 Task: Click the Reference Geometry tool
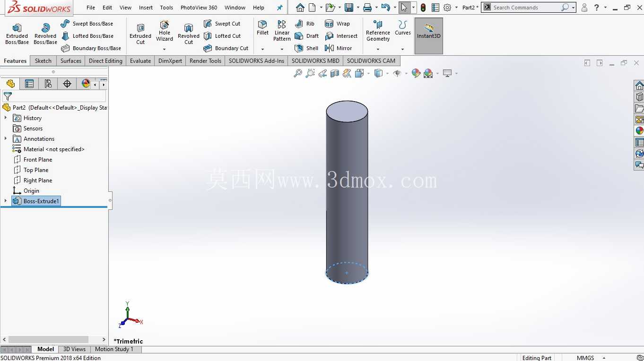[378, 31]
